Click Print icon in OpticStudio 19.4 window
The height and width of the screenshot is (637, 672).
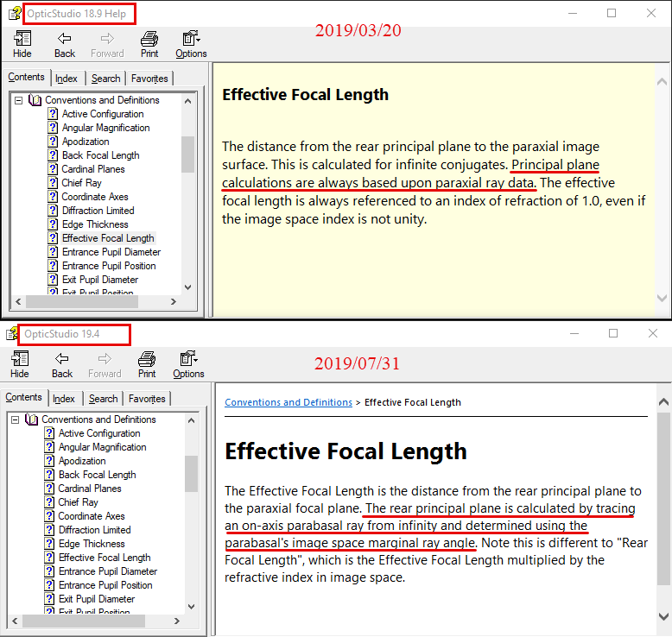point(147,358)
